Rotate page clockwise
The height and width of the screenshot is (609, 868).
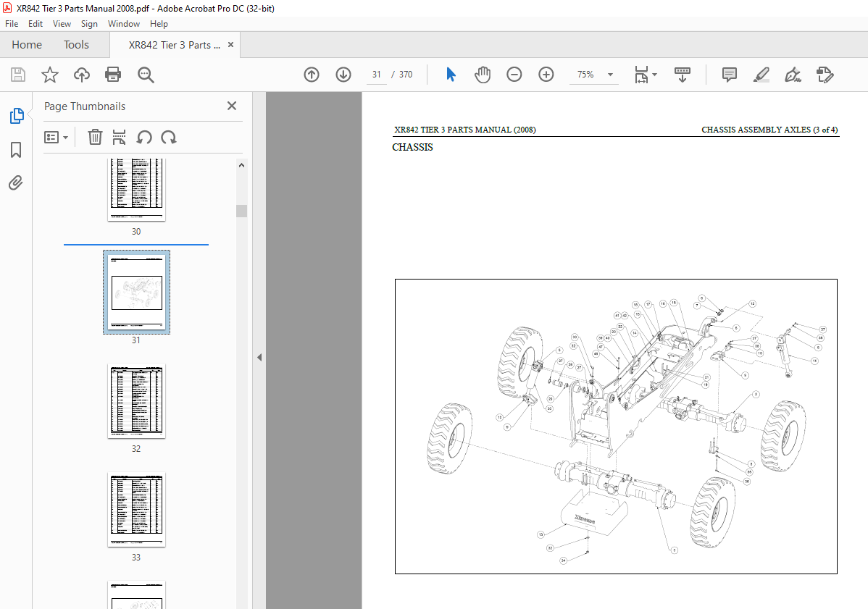click(x=169, y=137)
